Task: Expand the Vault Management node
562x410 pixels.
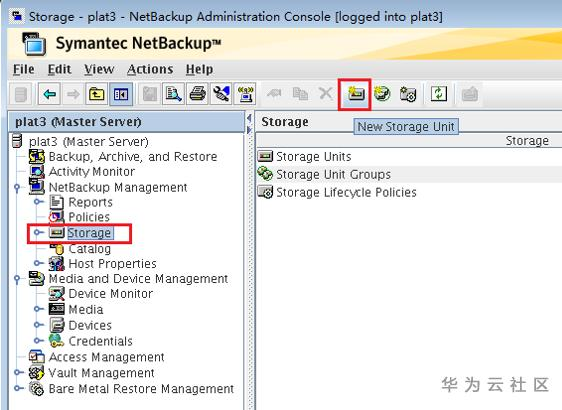Action: pyautogui.click(x=18, y=372)
